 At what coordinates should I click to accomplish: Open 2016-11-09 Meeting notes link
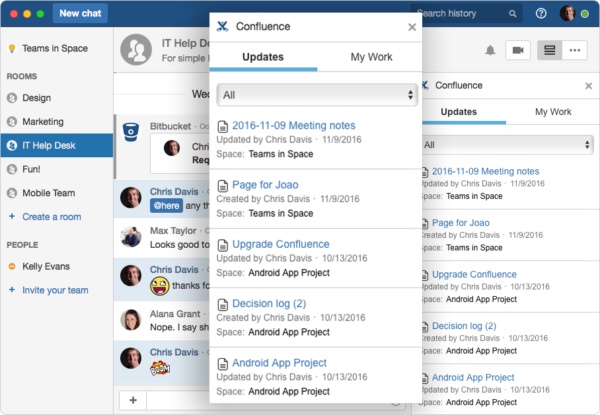click(293, 125)
